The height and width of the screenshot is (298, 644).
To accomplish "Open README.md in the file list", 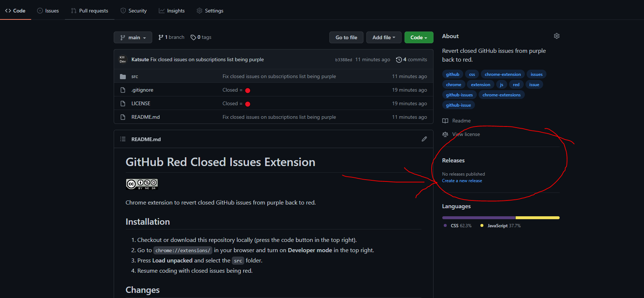I will [x=146, y=117].
